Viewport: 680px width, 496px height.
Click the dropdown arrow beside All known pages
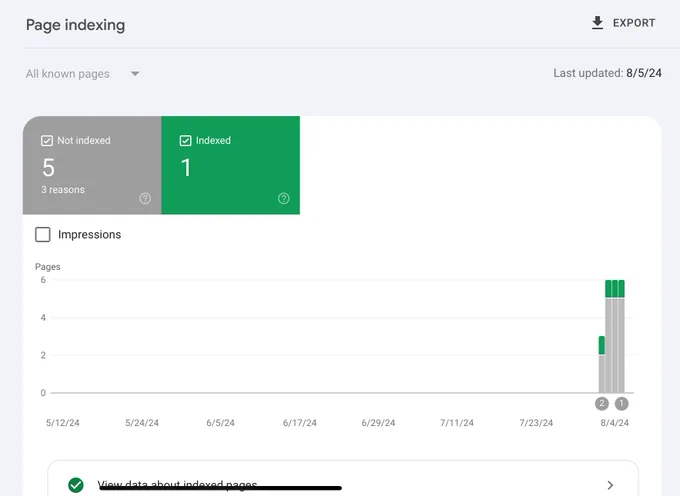[x=135, y=74]
